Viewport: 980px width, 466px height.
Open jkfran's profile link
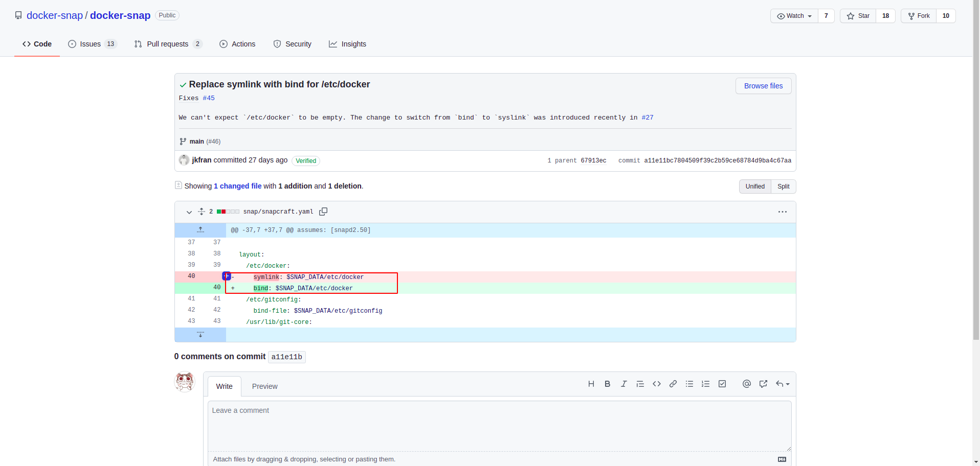coord(202,160)
